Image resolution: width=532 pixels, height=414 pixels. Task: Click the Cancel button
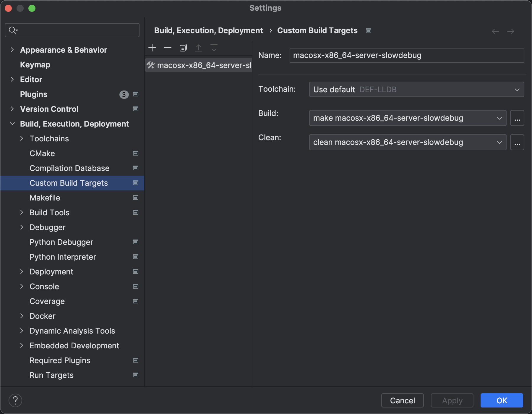pos(402,400)
